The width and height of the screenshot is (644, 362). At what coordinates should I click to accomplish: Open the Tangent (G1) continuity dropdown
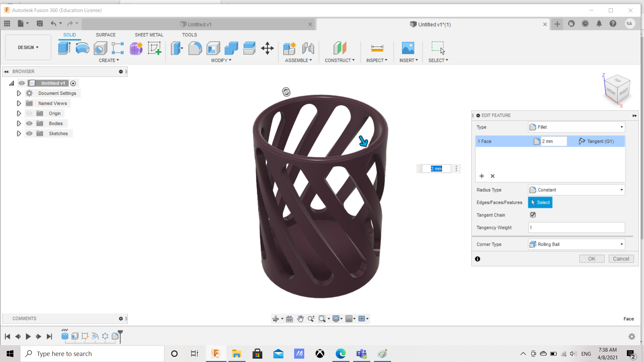click(x=596, y=141)
